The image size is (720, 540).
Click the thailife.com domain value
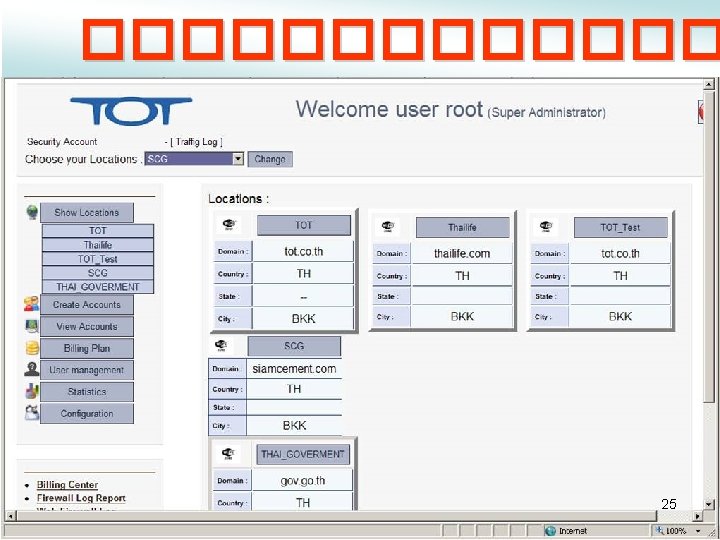click(x=462, y=253)
